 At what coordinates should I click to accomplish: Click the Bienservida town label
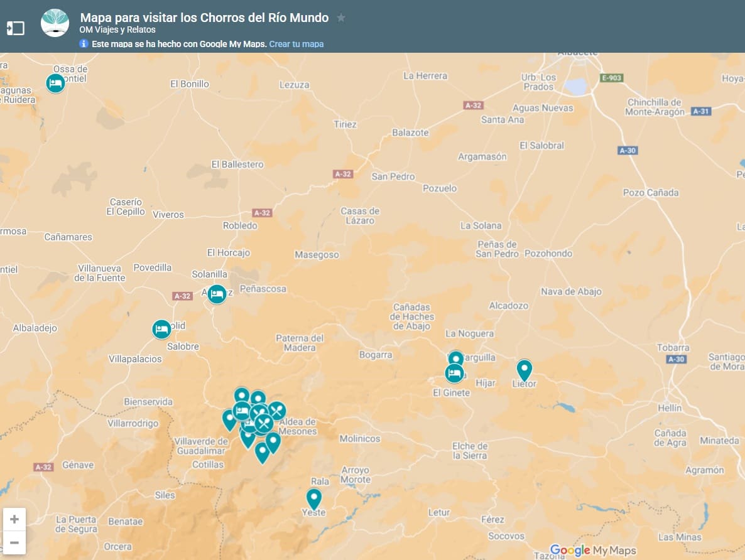(x=148, y=402)
